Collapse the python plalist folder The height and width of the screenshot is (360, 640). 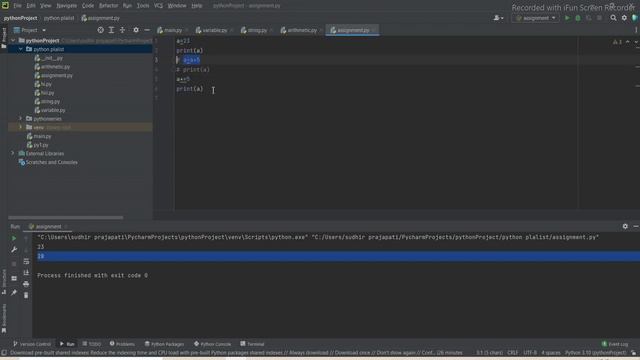pyautogui.click(x=20, y=49)
